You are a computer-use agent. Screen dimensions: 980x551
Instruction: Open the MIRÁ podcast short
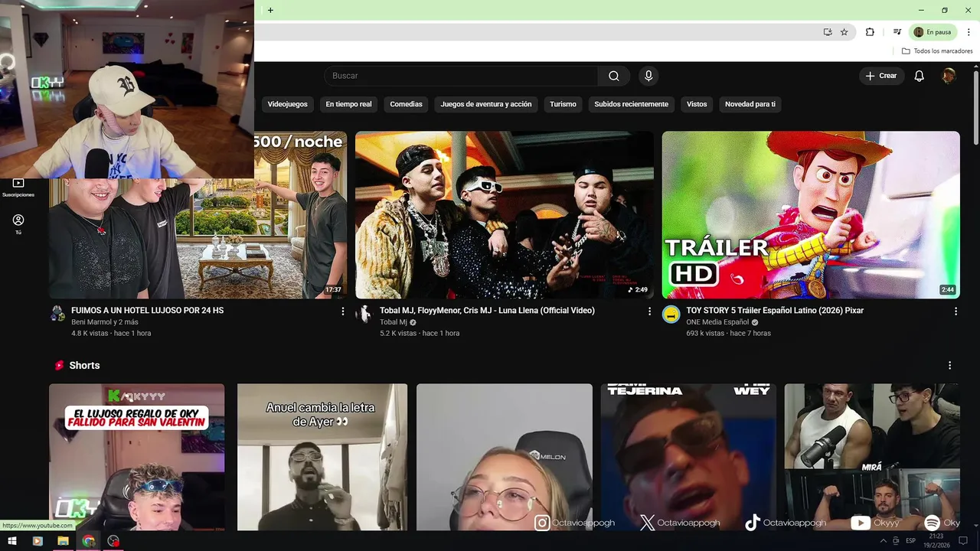click(x=872, y=457)
